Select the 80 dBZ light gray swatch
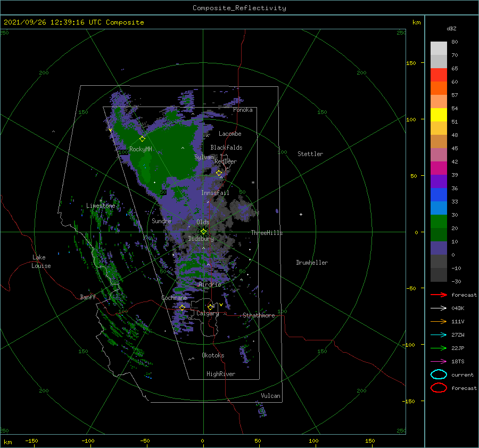The image size is (479, 448). pos(439,48)
